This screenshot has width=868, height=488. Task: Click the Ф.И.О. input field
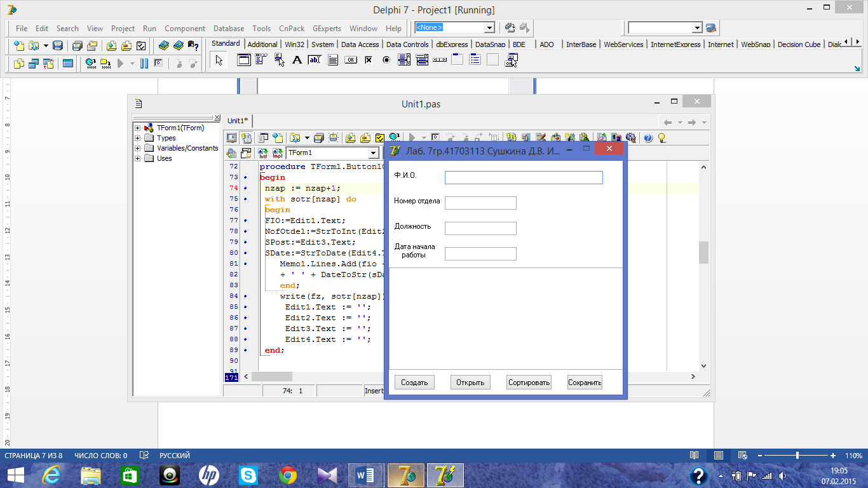(x=524, y=177)
